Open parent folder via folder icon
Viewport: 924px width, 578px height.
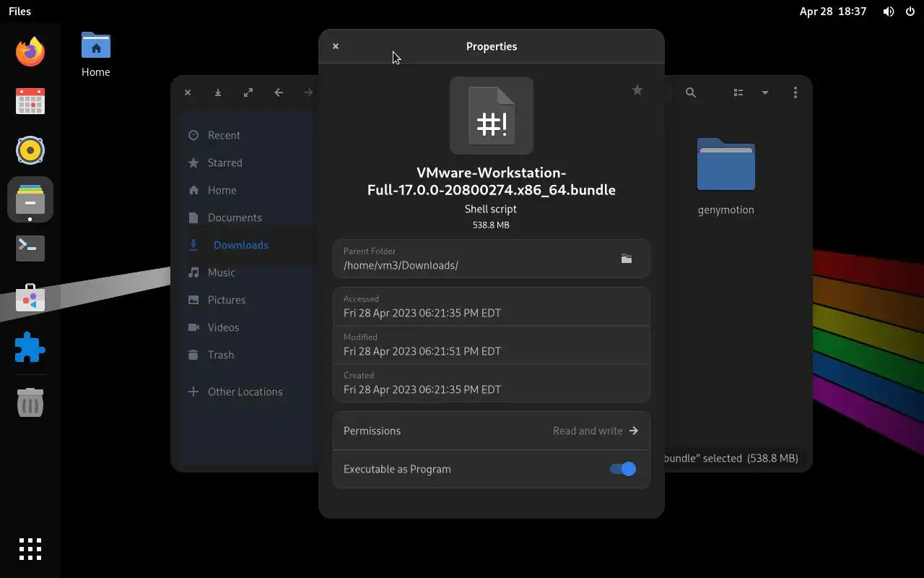(627, 259)
